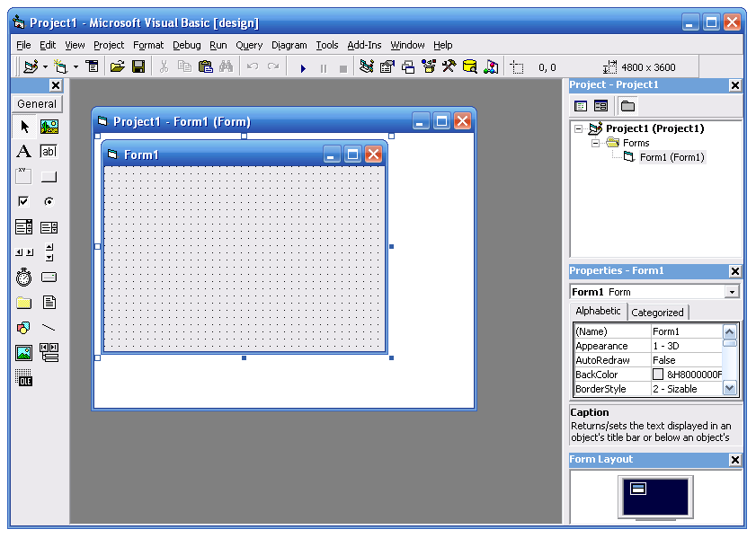756x538 pixels.
Task: Click View Object icon in Project panel
Action: click(x=600, y=106)
